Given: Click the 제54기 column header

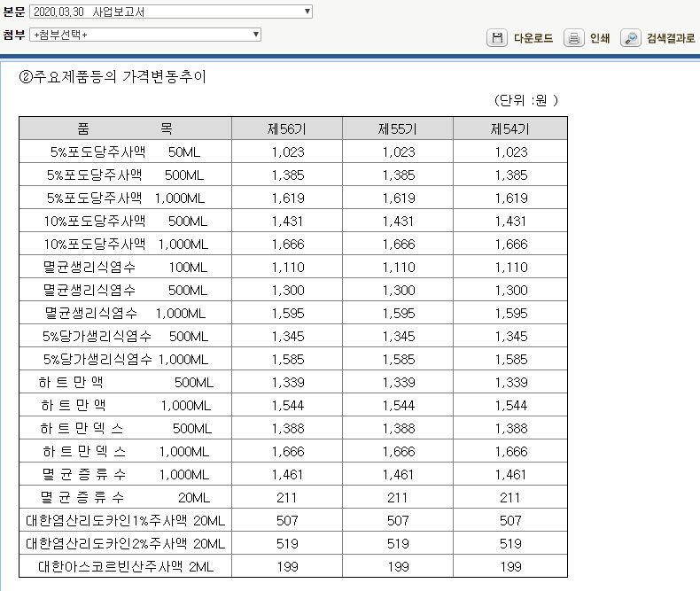Looking at the screenshot, I should tap(510, 128).
